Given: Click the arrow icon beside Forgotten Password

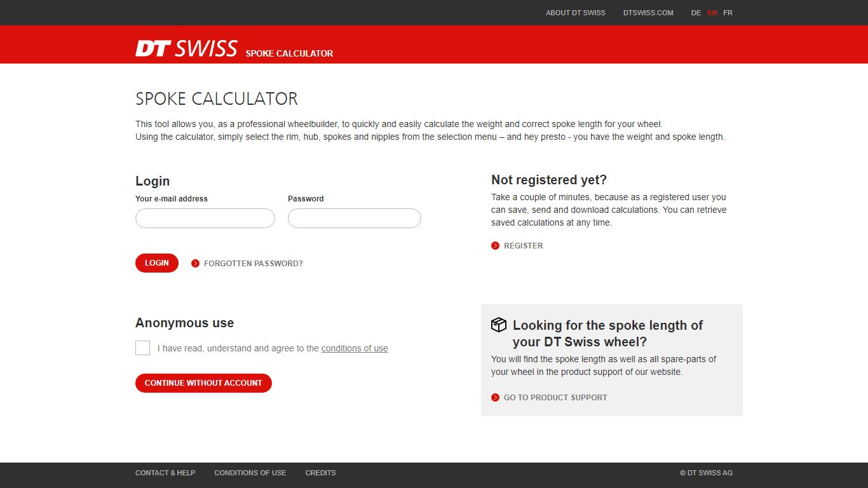Looking at the screenshot, I should [x=196, y=264].
